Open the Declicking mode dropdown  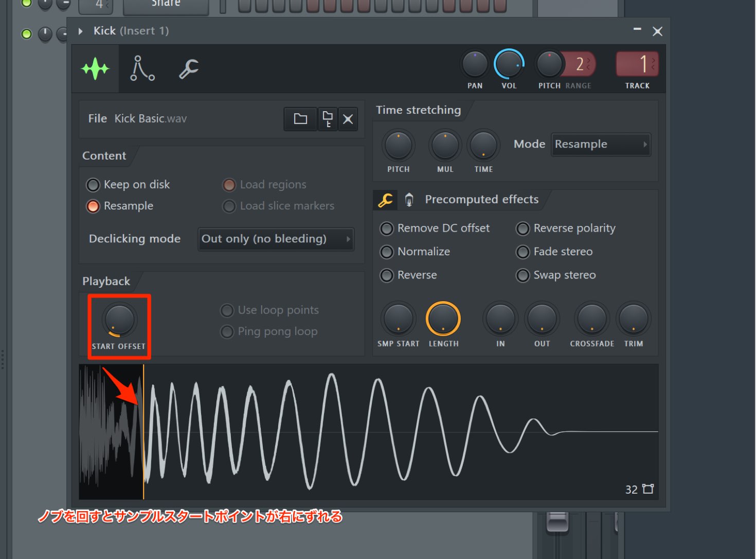[276, 239]
